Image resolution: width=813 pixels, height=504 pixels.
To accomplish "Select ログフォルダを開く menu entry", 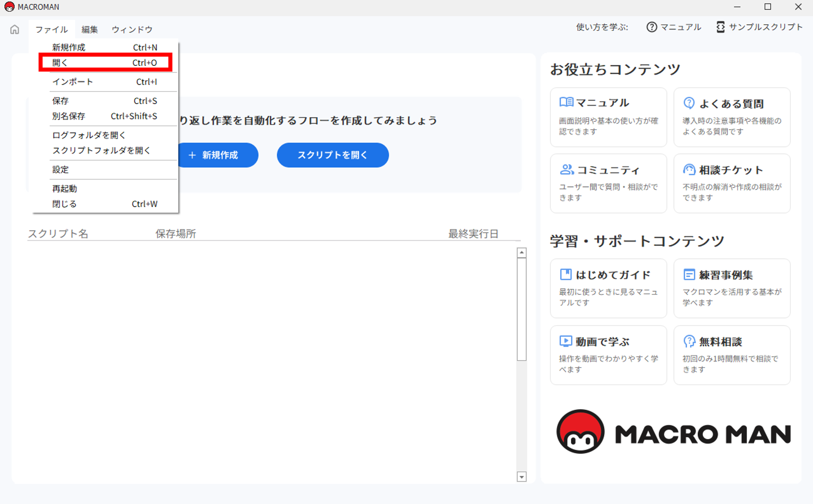I will pos(105,135).
